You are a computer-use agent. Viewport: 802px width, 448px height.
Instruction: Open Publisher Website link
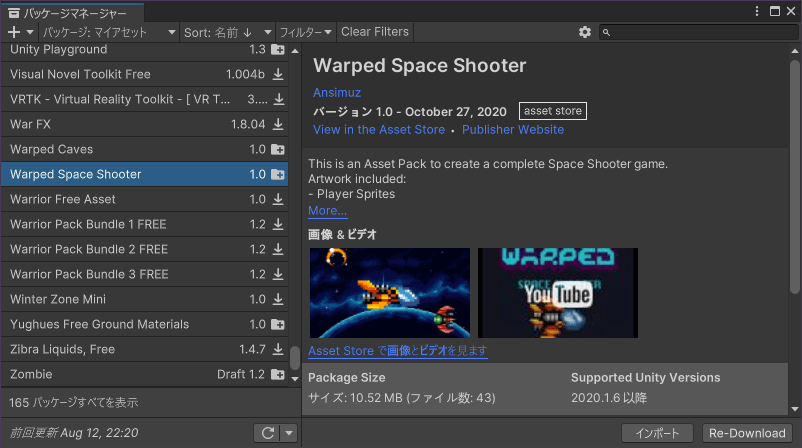click(x=513, y=130)
